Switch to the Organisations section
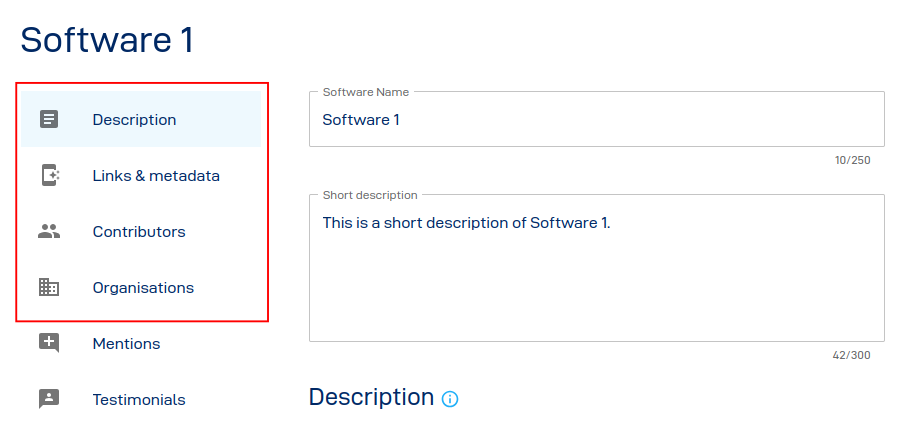 point(143,288)
